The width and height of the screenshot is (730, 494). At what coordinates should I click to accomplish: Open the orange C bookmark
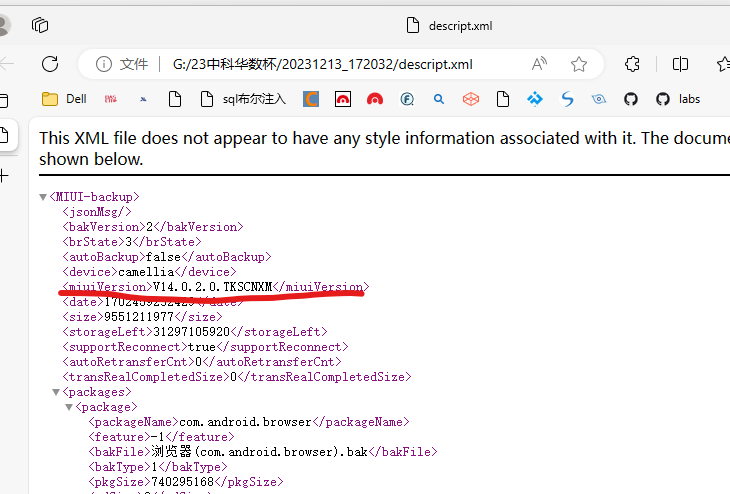[x=311, y=99]
